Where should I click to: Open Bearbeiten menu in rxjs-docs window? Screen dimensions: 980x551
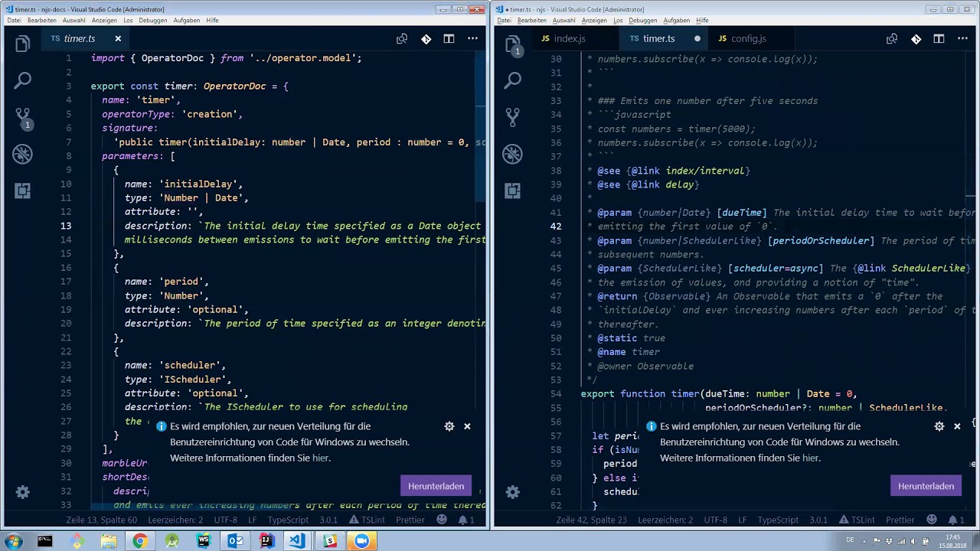[x=42, y=20]
